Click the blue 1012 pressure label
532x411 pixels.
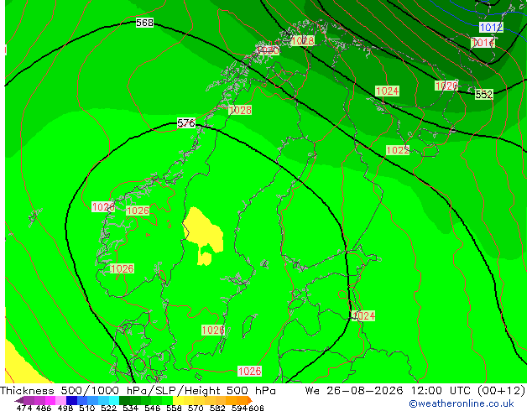491,27
